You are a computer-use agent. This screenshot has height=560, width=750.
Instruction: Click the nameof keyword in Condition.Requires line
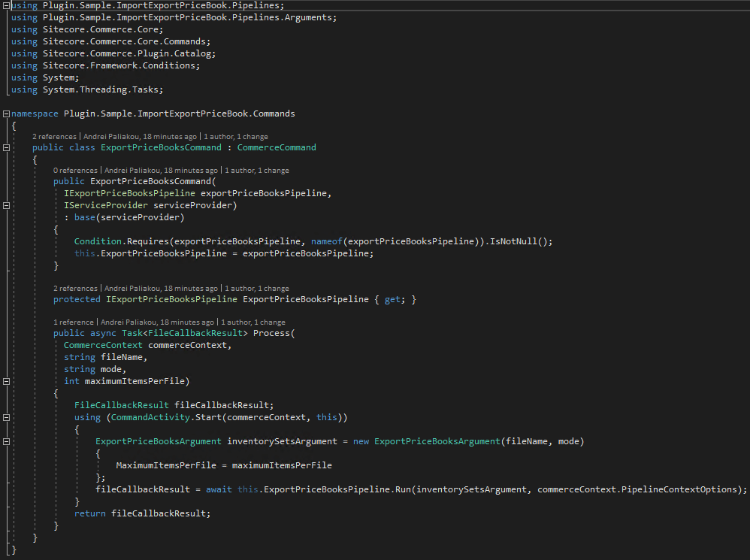[x=327, y=241]
